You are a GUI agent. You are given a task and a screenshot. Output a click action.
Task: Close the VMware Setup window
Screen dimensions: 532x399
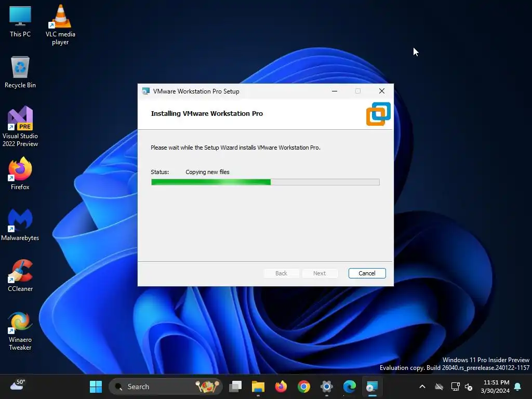(382, 91)
